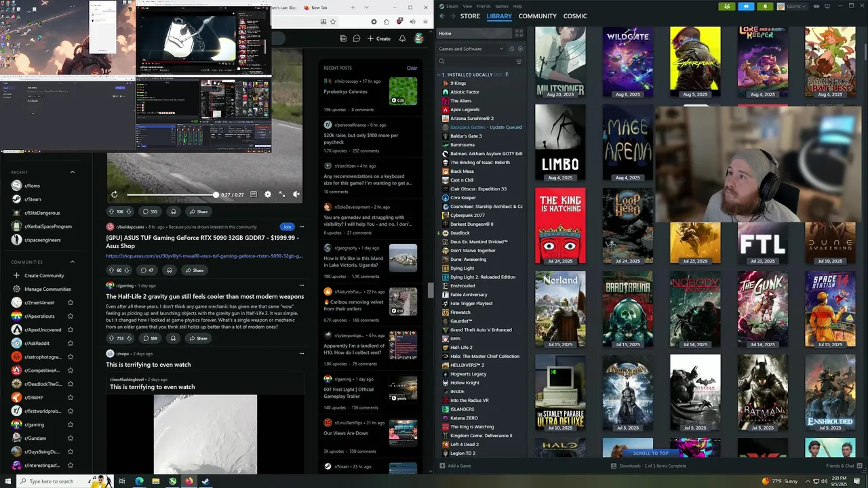This screenshot has width=868, height=488.
Task: Downvote the Half-Life 2 gravity gun post
Action: (x=128, y=338)
